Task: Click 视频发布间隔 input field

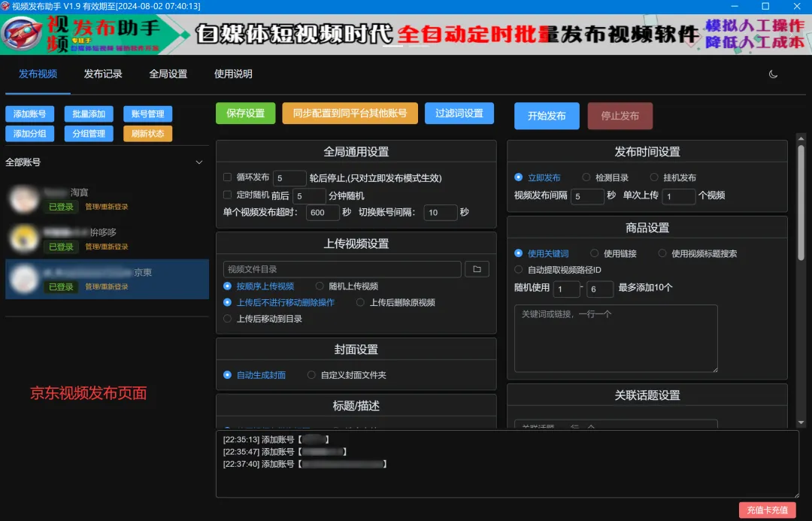Action: point(587,196)
